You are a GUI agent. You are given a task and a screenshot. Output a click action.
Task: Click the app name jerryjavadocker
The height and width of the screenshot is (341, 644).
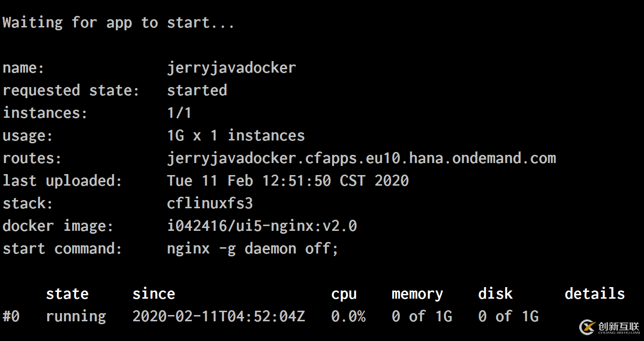click(x=232, y=68)
